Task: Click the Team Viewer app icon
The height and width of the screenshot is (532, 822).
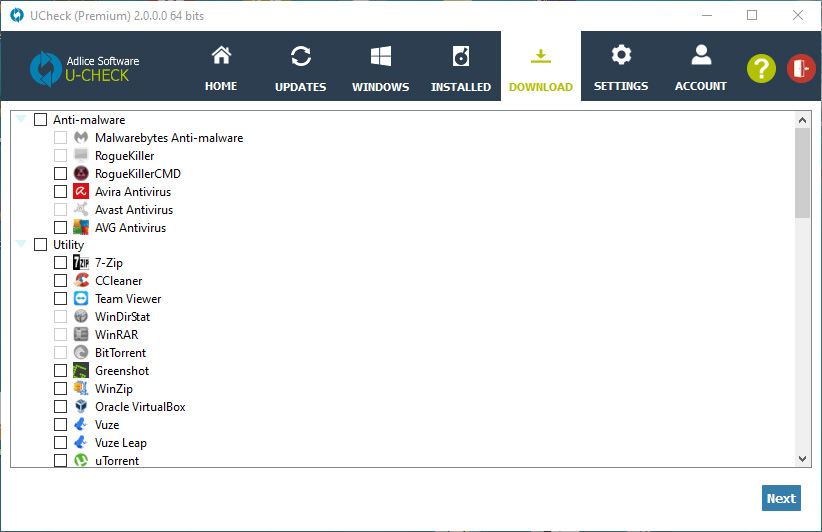Action: (x=81, y=299)
